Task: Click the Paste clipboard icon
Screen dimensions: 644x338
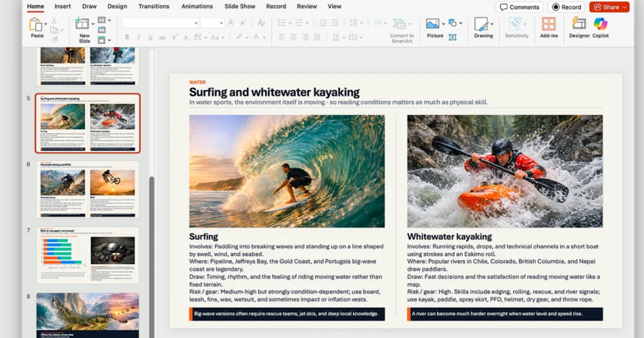Action: (36, 25)
